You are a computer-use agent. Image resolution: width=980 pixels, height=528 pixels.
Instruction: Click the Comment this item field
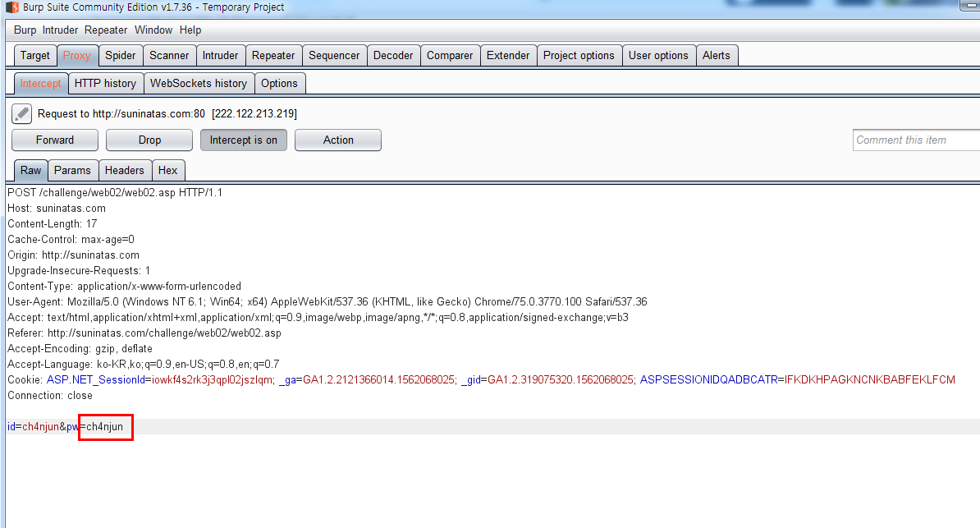(x=916, y=140)
